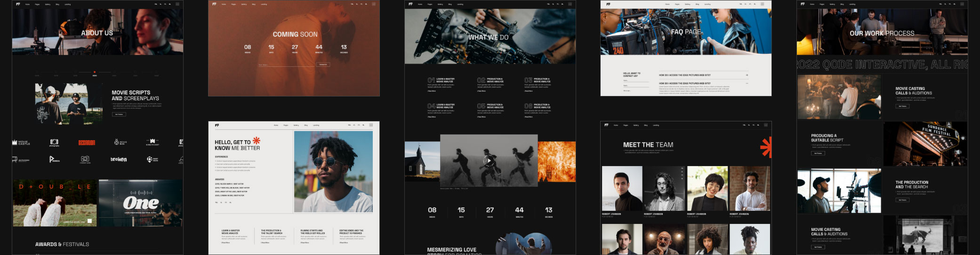Click the FF logo on About Us page

[x=18, y=4]
